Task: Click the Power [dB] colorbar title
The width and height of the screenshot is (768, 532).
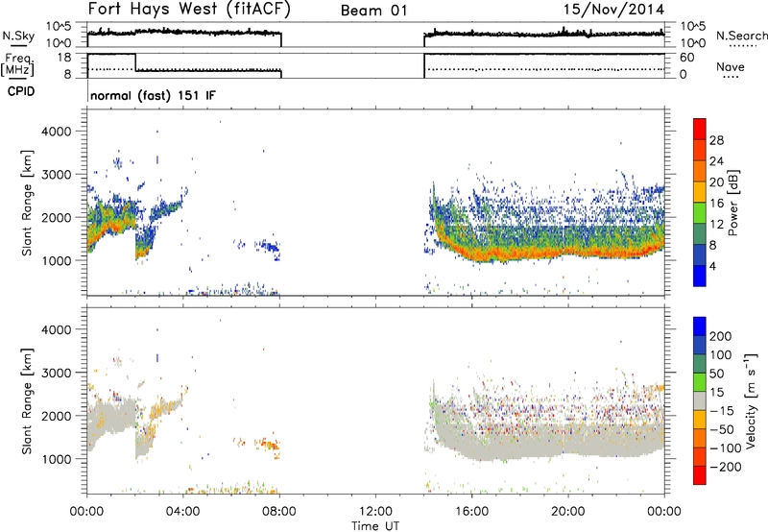Action: coord(732,203)
